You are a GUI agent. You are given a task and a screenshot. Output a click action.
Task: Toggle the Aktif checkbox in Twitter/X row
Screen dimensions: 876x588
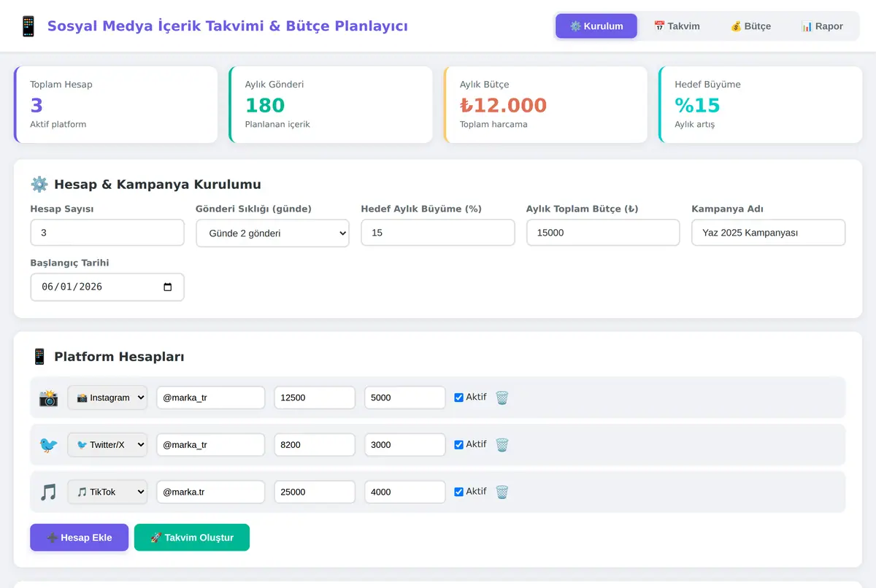[458, 444]
